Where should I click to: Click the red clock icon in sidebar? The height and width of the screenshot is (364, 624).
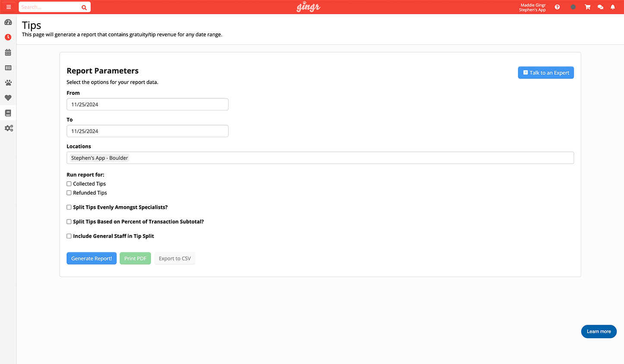(x=8, y=38)
